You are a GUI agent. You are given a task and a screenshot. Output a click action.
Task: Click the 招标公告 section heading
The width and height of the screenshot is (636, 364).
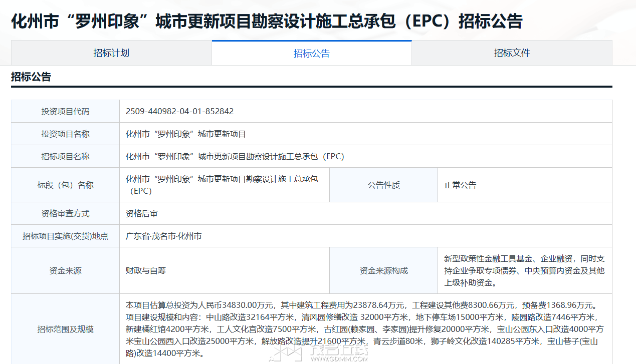point(31,77)
